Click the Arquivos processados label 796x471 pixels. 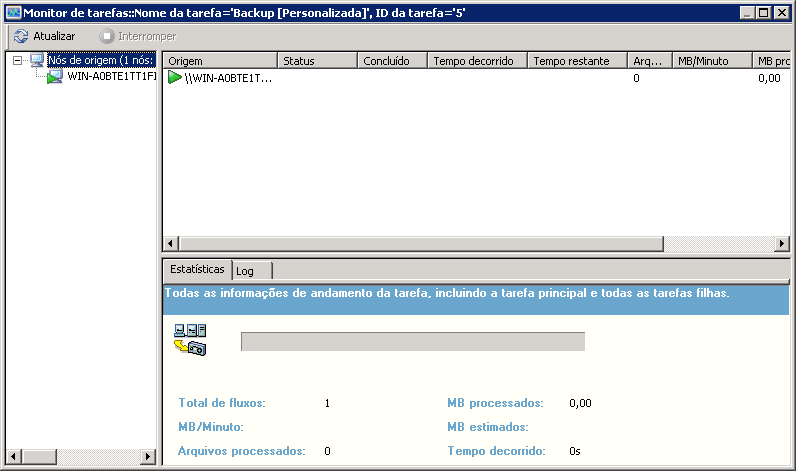click(x=242, y=451)
